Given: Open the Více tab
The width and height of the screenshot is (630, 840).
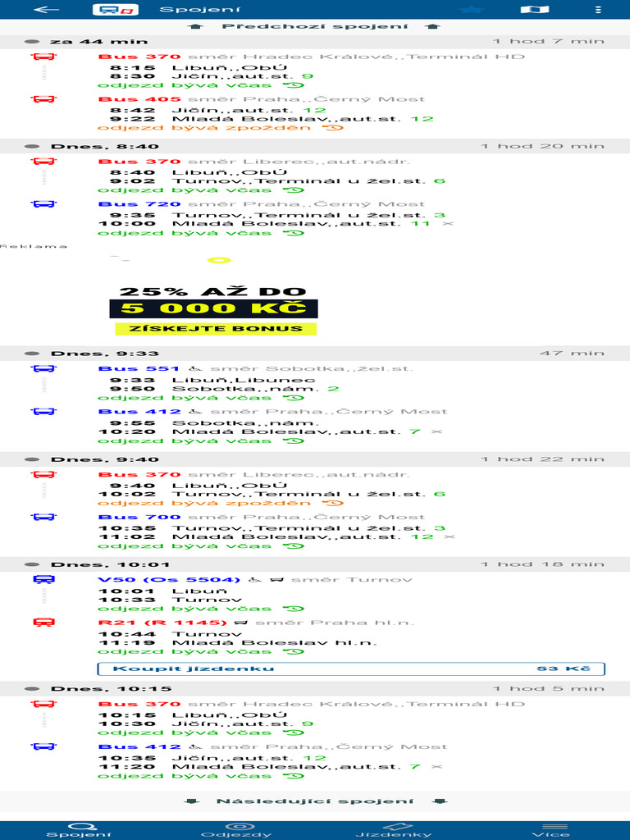Looking at the screenshot, I should coord(551,830).
